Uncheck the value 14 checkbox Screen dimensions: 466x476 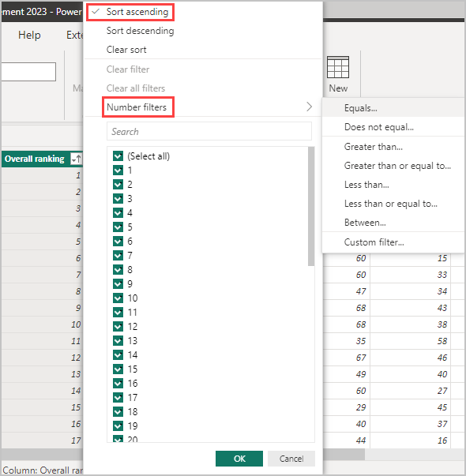[118, 355]
